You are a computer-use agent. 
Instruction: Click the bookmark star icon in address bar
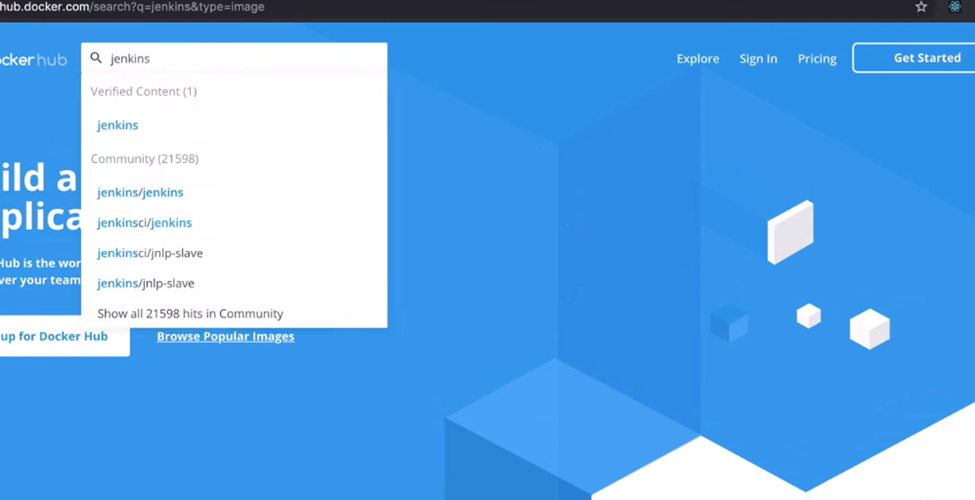(x=921, y=7)
